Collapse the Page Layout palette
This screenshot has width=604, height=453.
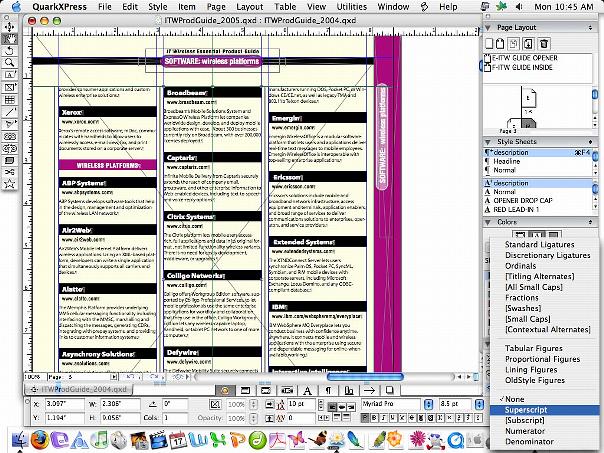pos(488,28)
